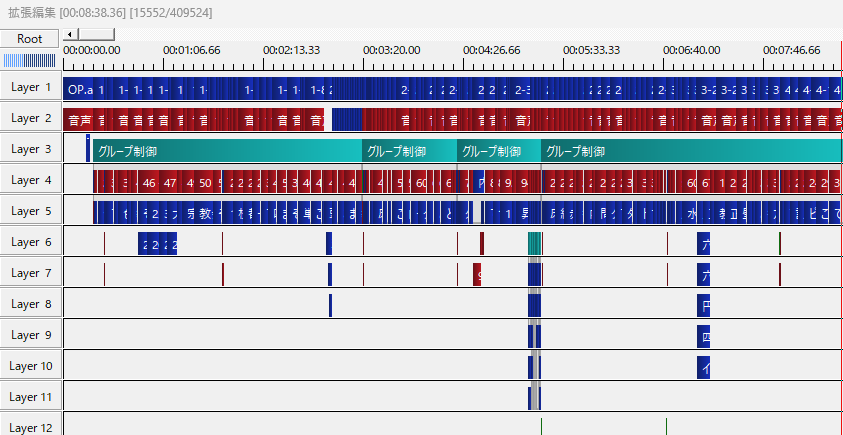Click the blue striped timeline zoom gauge
The image size is (843, 435).
[x=30, y=60]
